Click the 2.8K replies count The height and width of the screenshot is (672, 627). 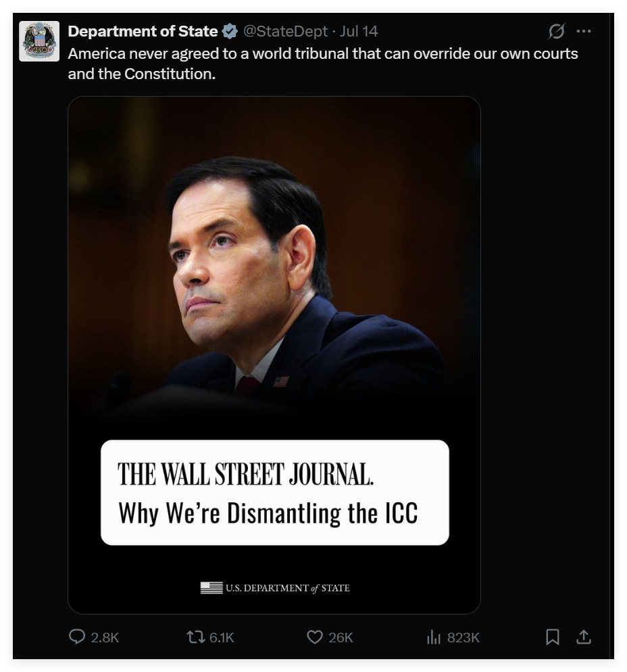105,638
